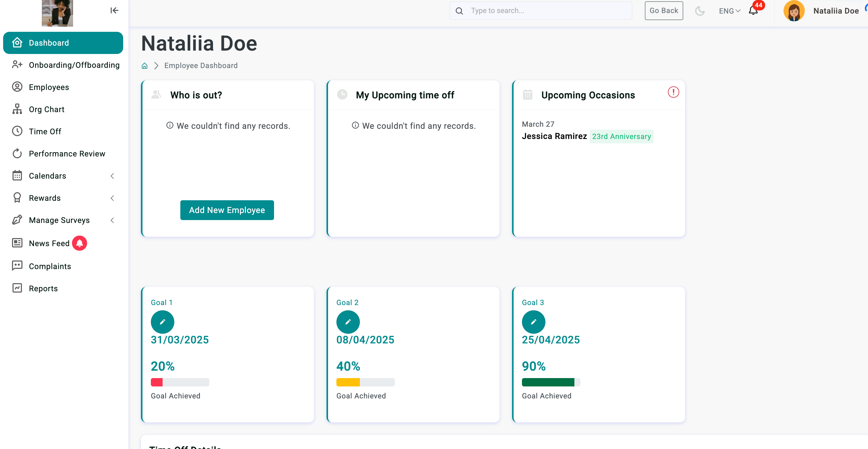Click the red News Feed bell badge

tap(80, 243)
